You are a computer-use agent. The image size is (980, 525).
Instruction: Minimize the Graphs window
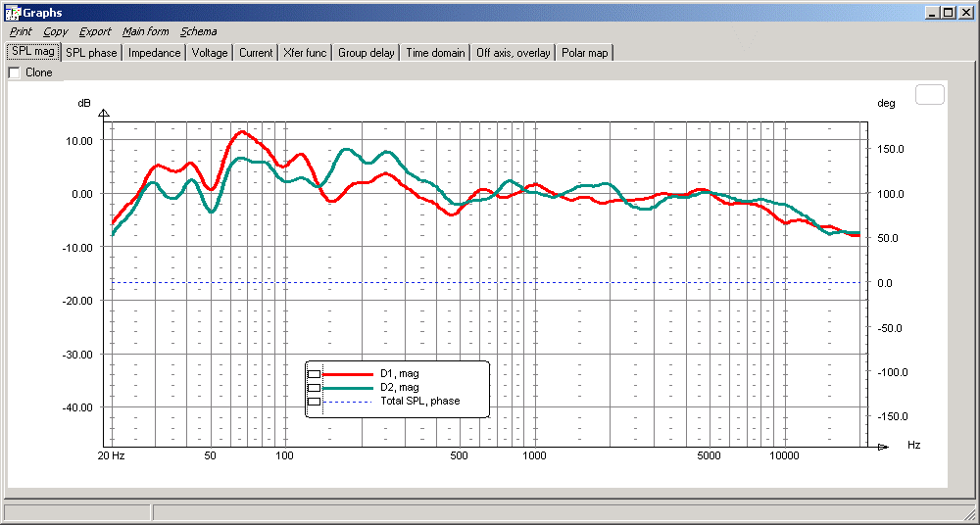coord(933,12)
